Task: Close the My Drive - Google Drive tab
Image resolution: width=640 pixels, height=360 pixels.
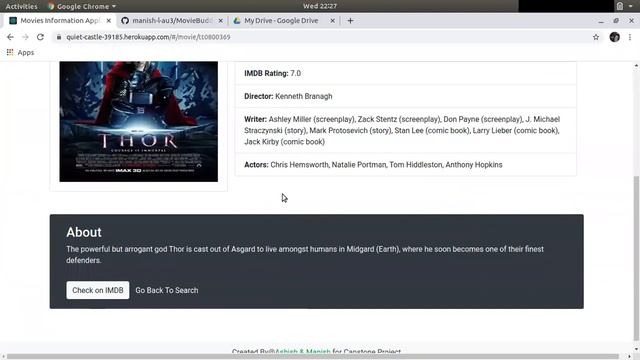Action: (332, 20)
